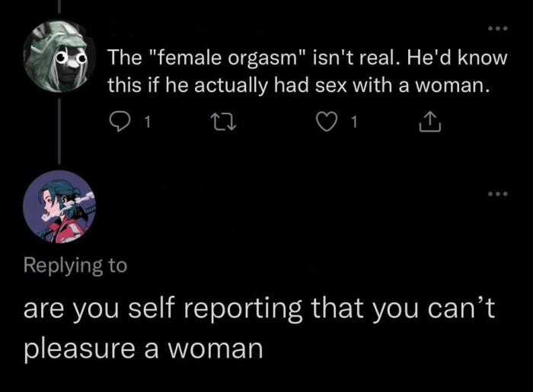
Task: Open the blue-haired anime profile avatar
Action: [58, 206]
